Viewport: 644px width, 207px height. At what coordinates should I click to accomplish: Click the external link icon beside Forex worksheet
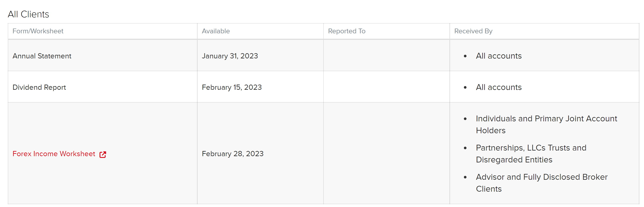103,154
